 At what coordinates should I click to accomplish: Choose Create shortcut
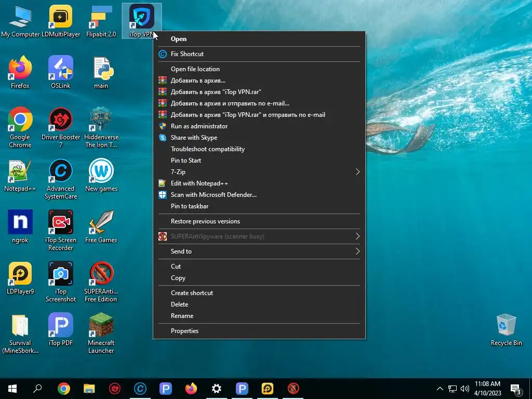pyautogui.click(x=259, y=293)
